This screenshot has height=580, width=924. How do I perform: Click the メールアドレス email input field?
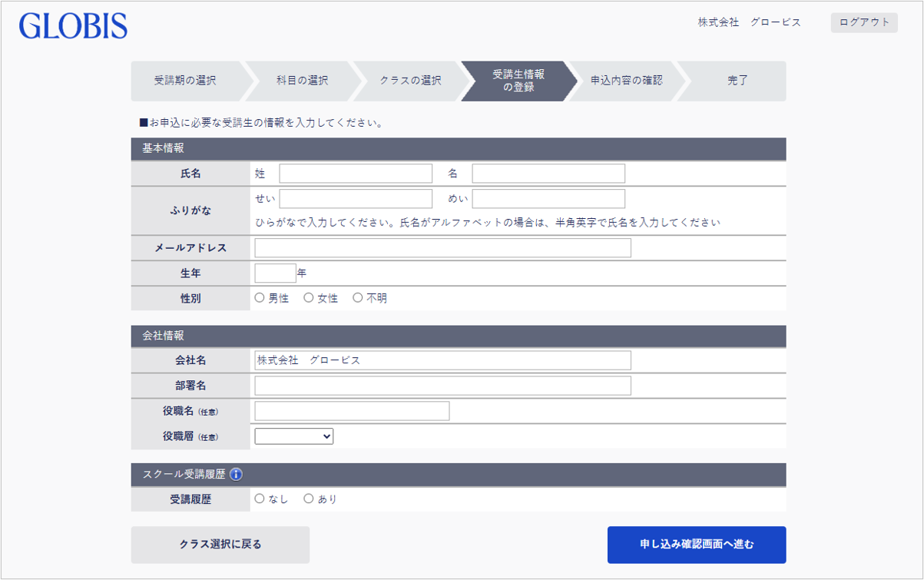(442, 247)
